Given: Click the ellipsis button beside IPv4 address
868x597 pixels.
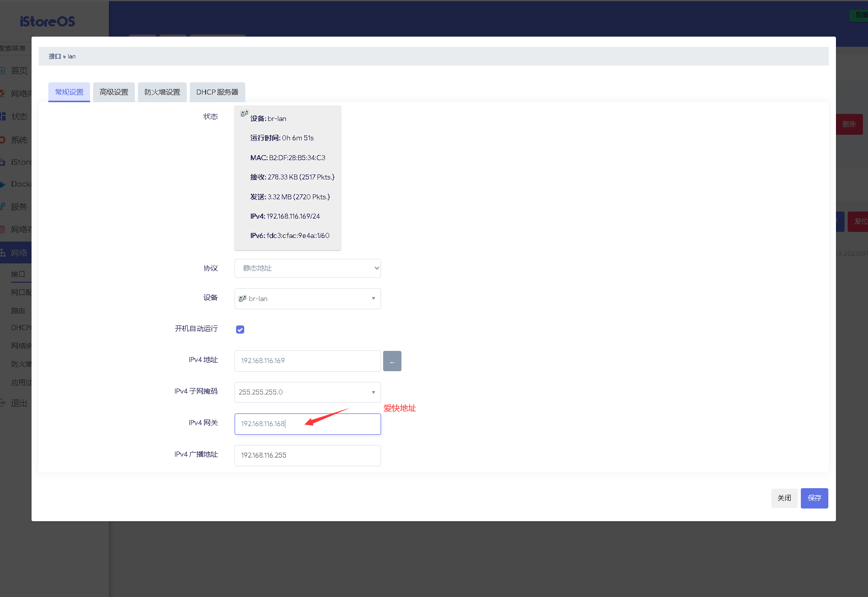Looking at the screenshot, I should coord(392,361).
